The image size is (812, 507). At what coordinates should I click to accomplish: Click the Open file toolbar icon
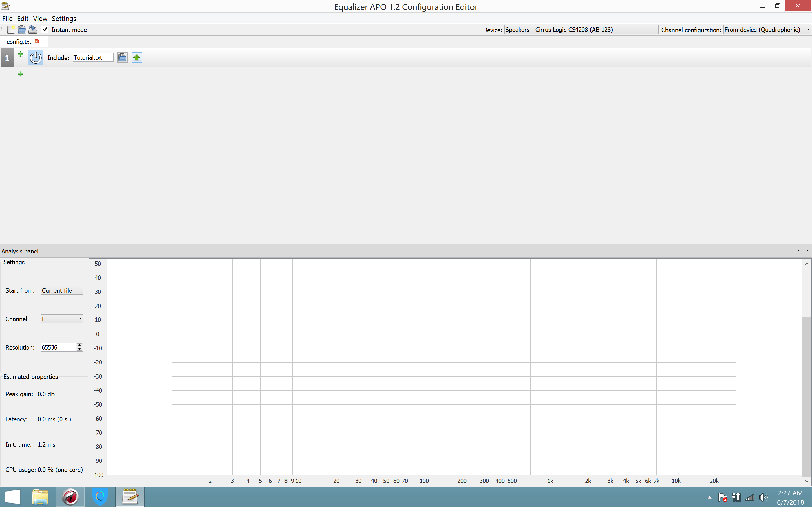(x=21, y=30)
